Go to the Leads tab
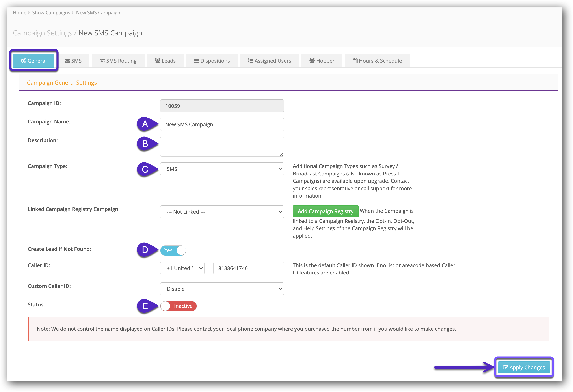This screenshot has height=392, width=573. (165, 61)
